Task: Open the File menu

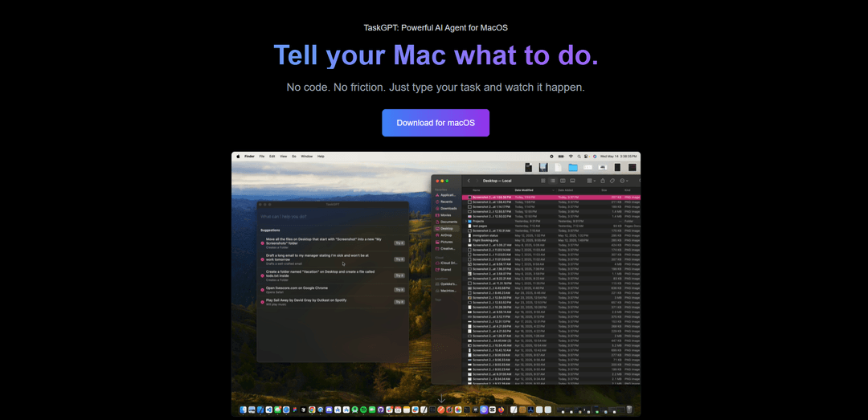Action: tap(262, 157)
